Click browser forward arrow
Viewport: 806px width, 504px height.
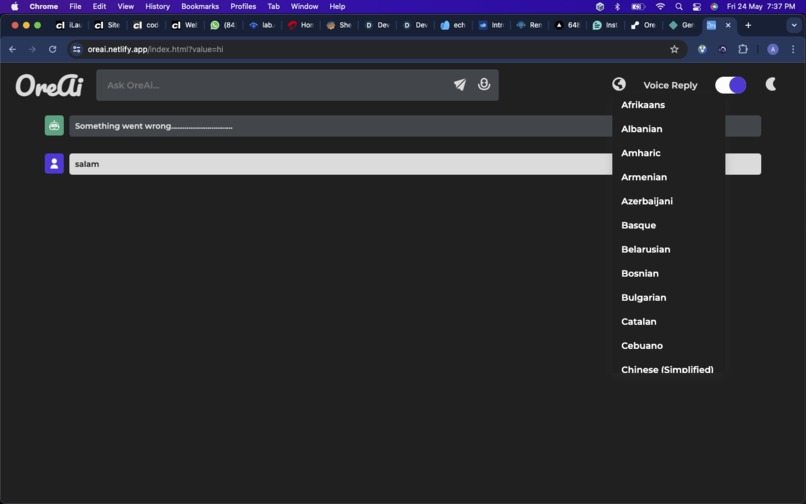pyautogui.click(x=32, y=49)
